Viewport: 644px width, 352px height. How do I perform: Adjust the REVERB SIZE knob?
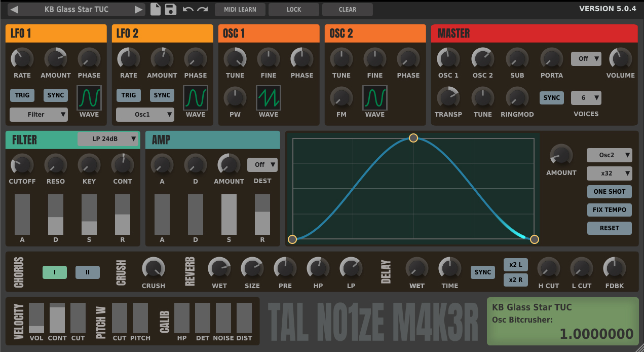coord(252,269)
